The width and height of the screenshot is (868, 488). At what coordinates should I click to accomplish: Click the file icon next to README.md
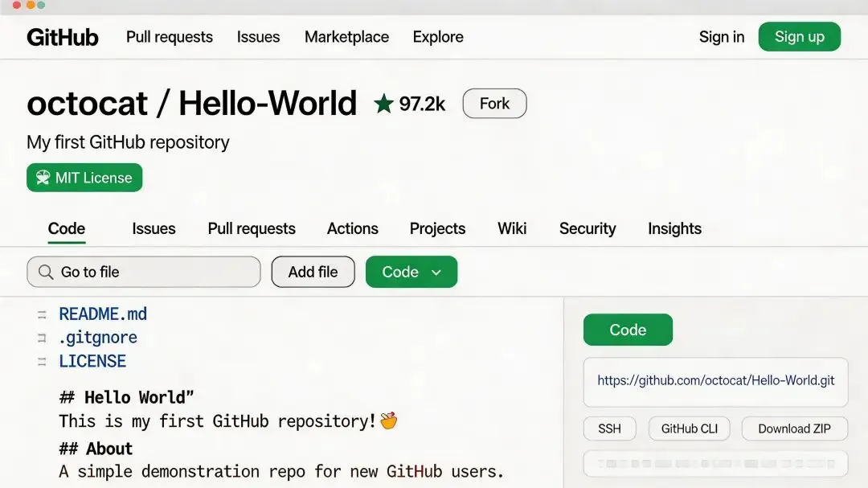point(42,314)
